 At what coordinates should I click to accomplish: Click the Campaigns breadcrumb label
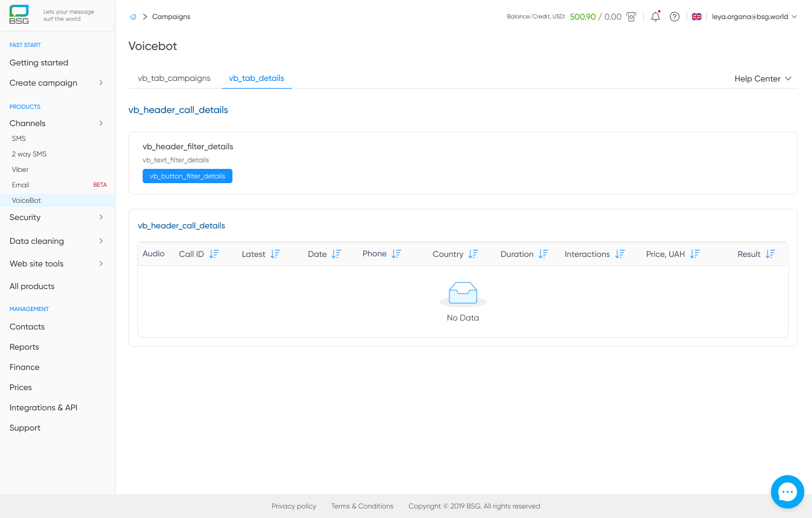171,16
